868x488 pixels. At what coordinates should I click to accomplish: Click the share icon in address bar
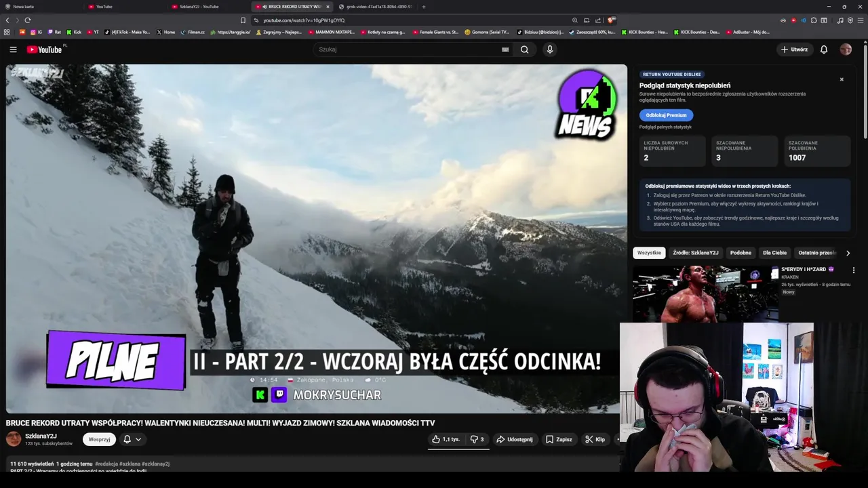598,20
